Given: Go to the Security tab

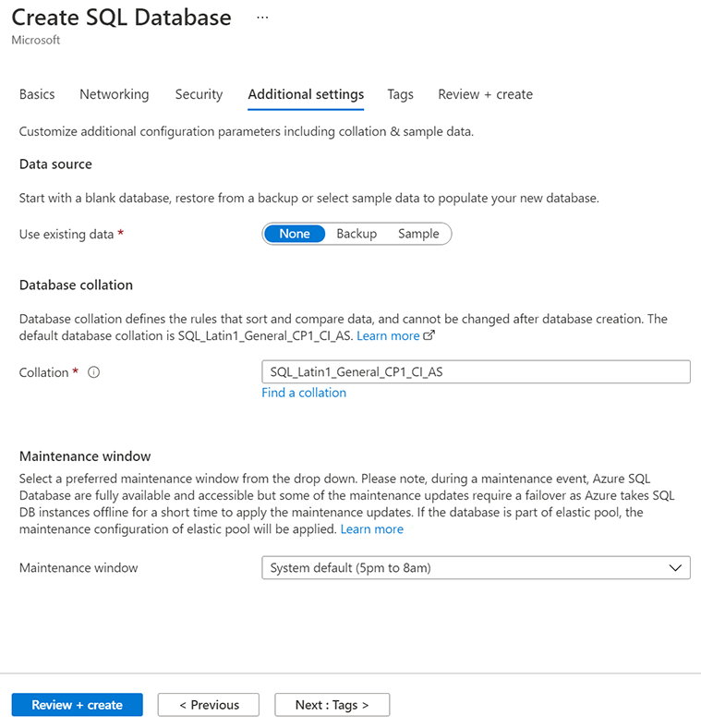Looking at the screenshot, I should 199,94.
